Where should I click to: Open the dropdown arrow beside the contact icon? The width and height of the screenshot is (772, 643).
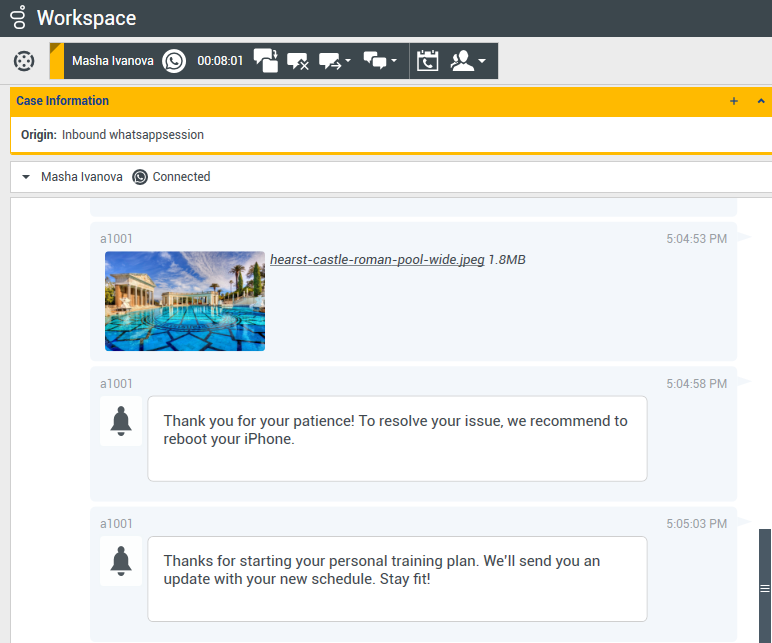point(483,61)
